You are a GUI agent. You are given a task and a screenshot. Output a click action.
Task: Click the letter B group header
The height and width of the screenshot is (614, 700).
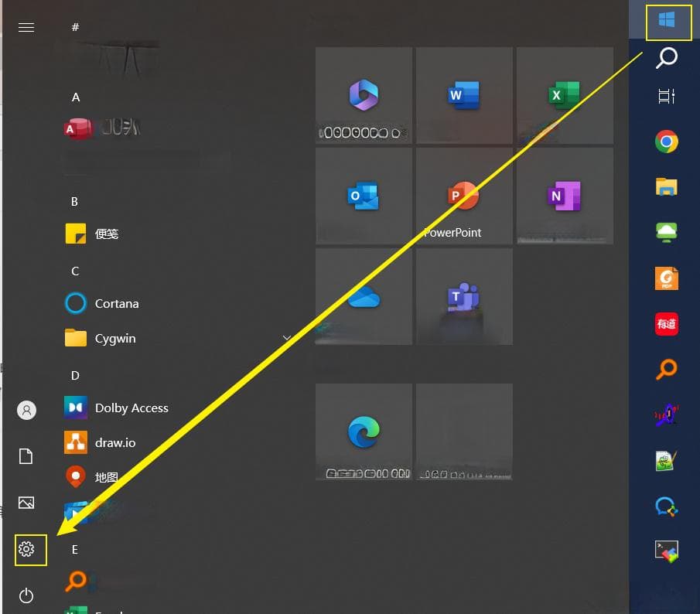[74, 202]
